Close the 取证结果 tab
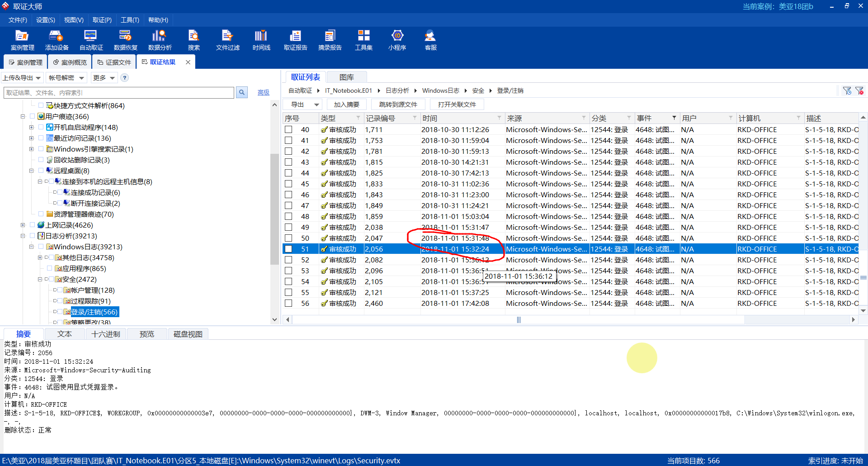 click(x=188, y=62)
